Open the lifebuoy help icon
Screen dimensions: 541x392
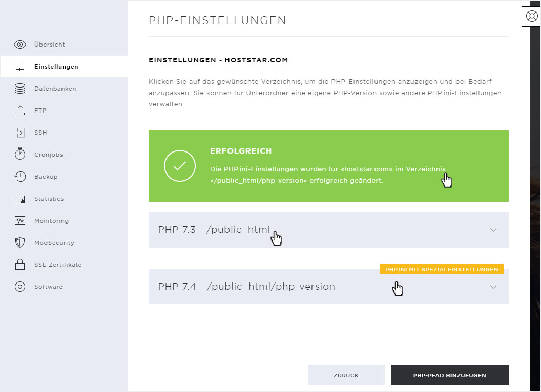532,16
